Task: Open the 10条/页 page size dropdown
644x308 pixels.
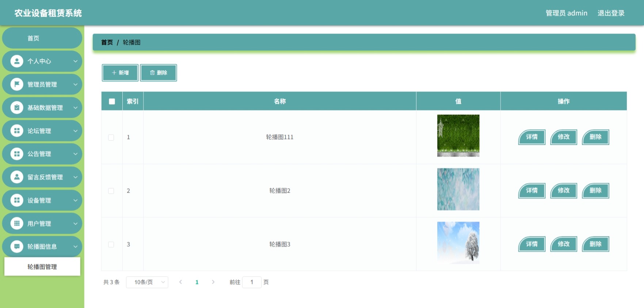Action: [147, 282]
